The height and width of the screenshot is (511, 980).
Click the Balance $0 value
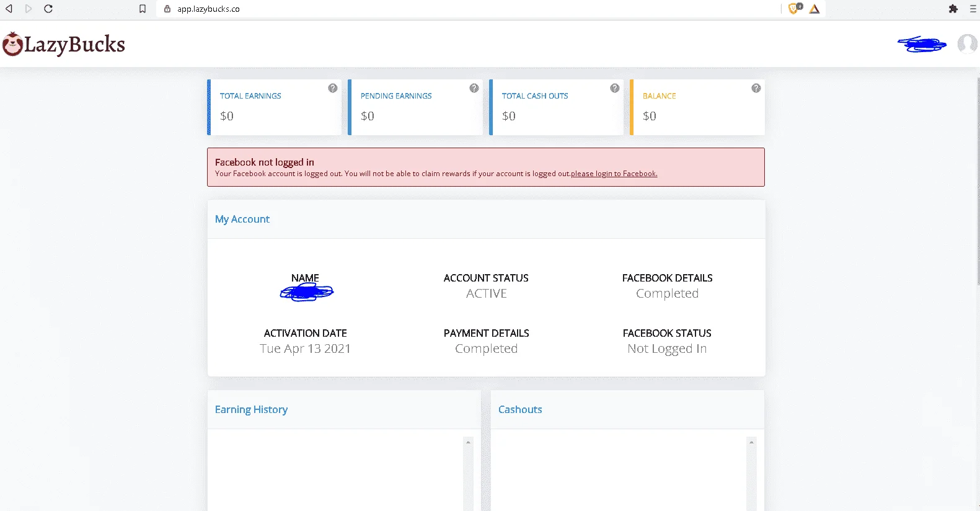(650, 116)
